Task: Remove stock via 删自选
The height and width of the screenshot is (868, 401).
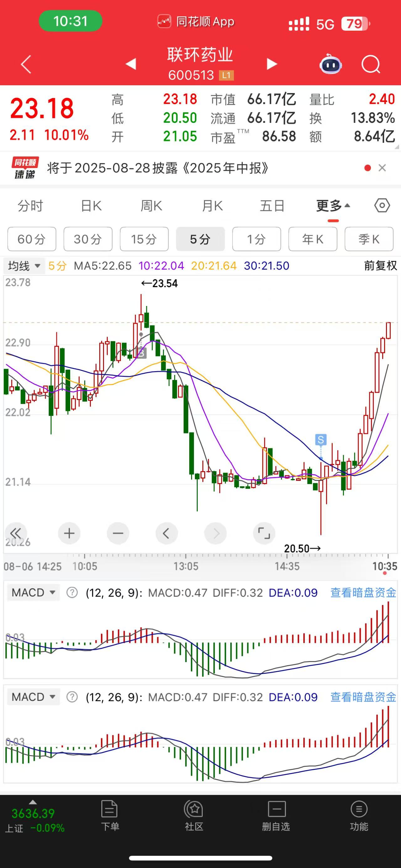Action: tap(276, 816)
